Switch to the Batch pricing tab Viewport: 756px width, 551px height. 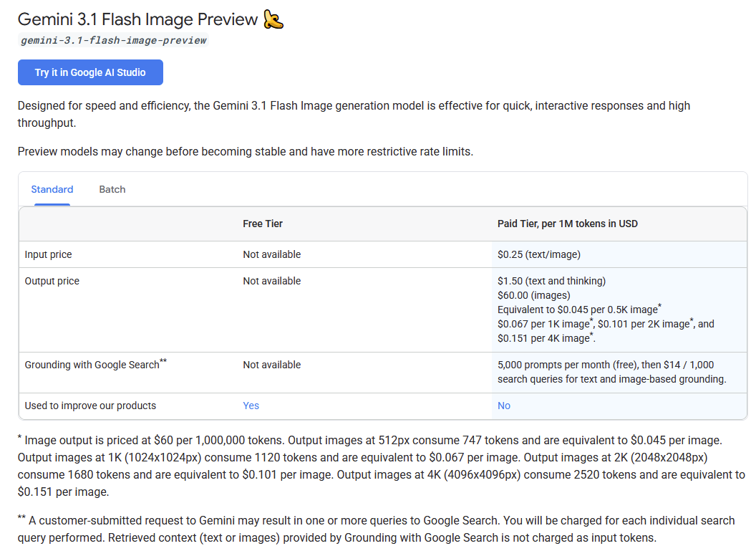(x=112, y=190)
